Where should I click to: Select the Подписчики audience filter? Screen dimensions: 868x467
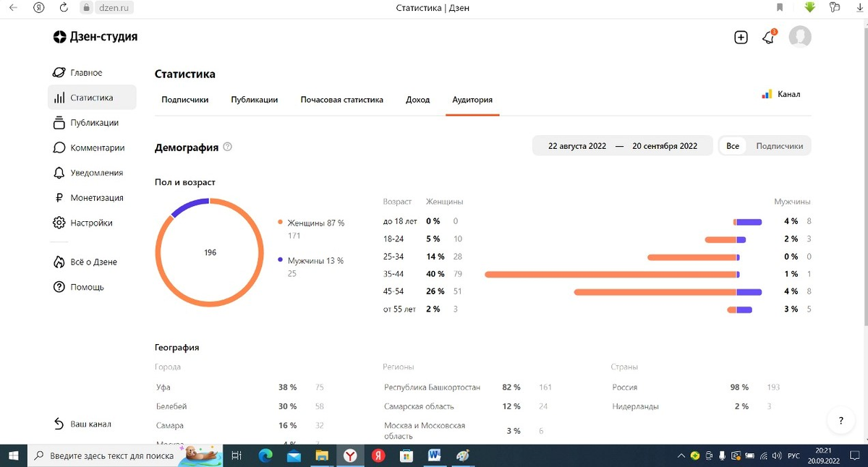[780, 146]
